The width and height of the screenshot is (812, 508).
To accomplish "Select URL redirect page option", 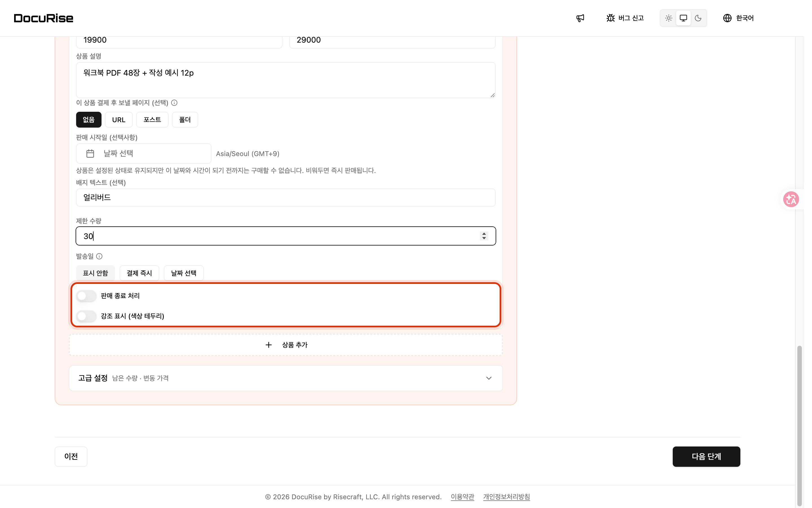I will [x=119, y=120].
